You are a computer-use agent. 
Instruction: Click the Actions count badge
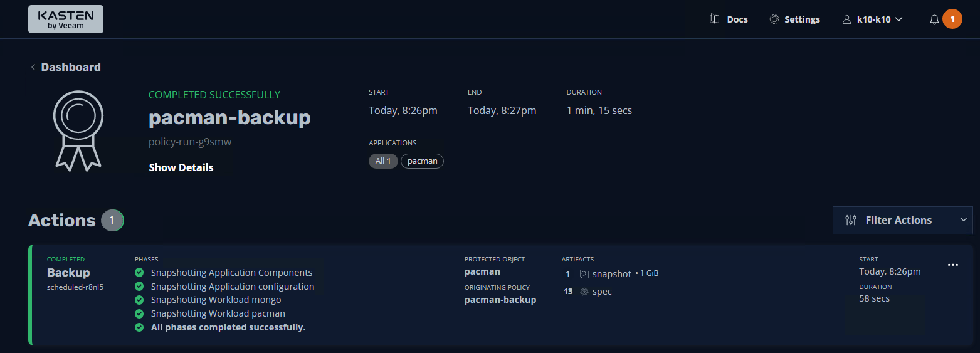[x=112, y=221]
